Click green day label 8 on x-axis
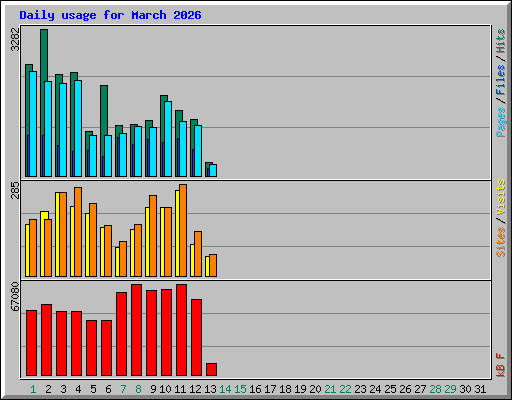This screenshot has height=400, width=512. (138, 389)
